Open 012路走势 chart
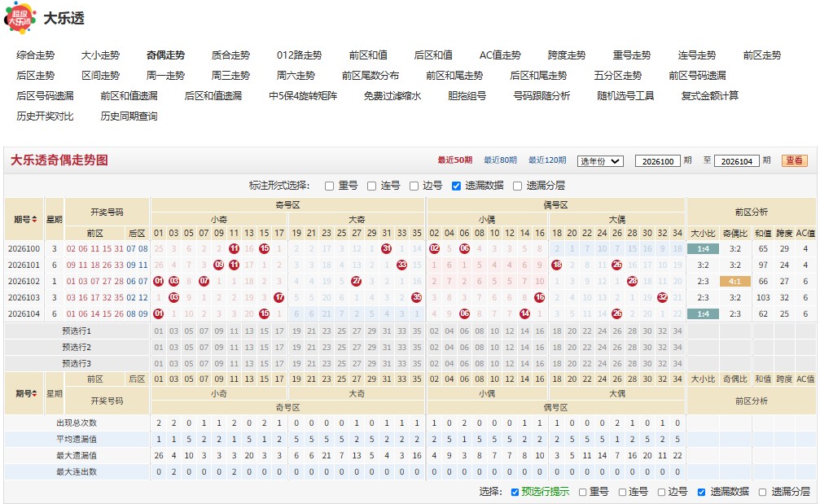The width and height of the screenshot is (820, 504). click(299, 55)
